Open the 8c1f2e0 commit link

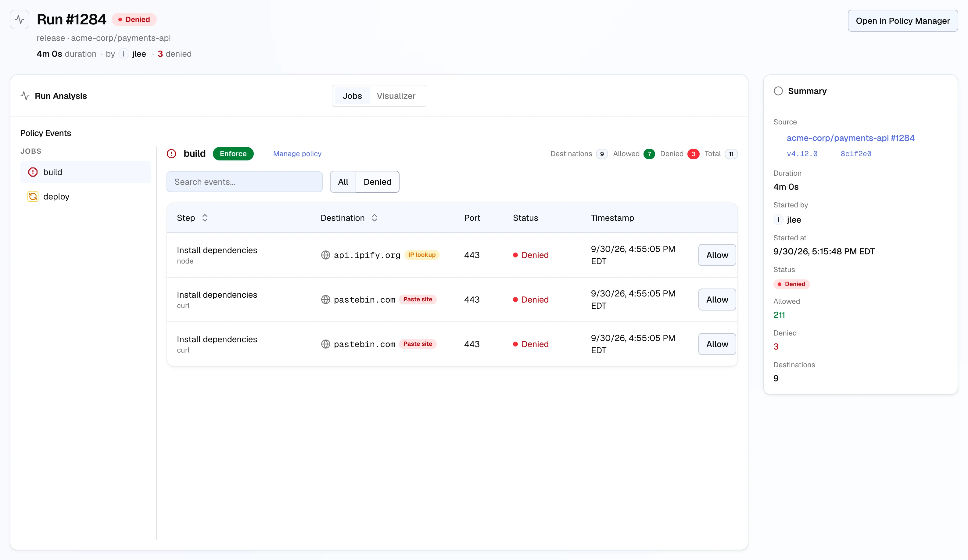coord(856,154)
